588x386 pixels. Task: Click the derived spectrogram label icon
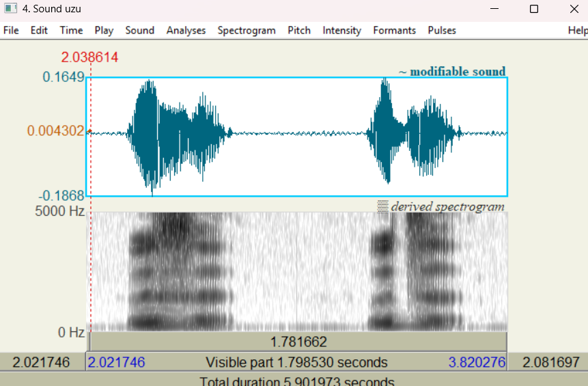pos(382,206)
